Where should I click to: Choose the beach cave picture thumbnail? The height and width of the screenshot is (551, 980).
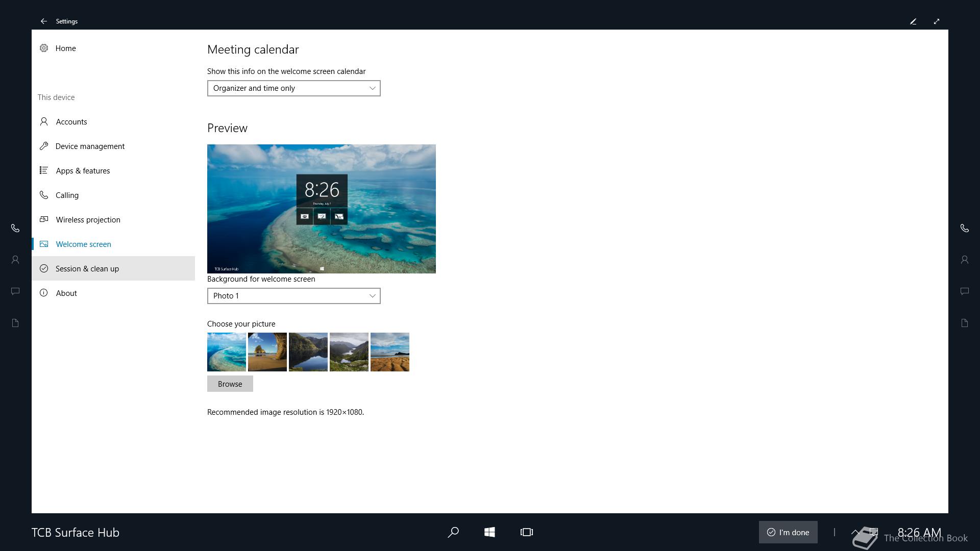point(267,352)
